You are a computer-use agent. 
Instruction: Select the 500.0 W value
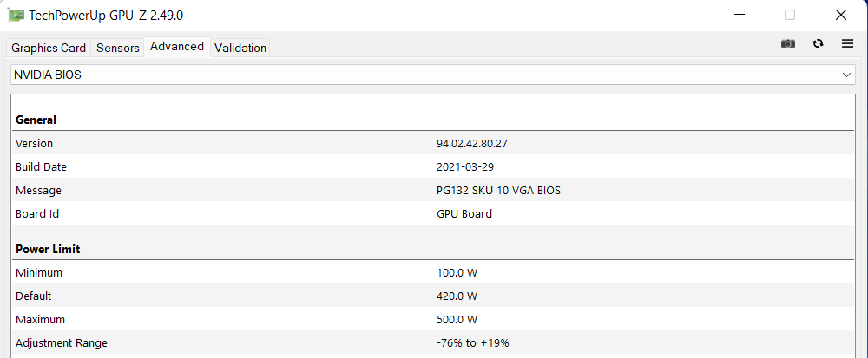point(457,320)
